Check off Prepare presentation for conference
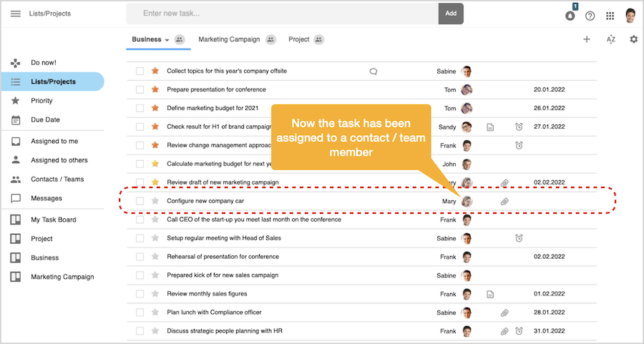The image size is (644, 344). point(140,90)
